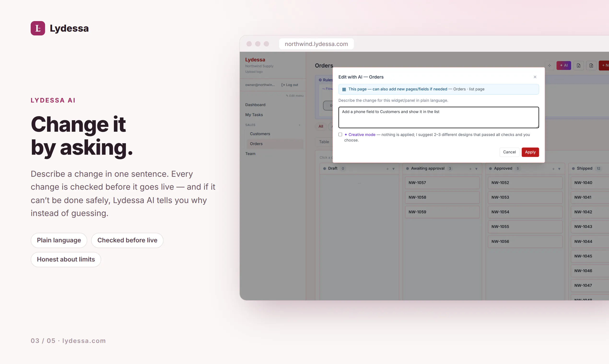The image size is (609, 364).
Task: Add a card to the Draft column
Action: (387, 169)
